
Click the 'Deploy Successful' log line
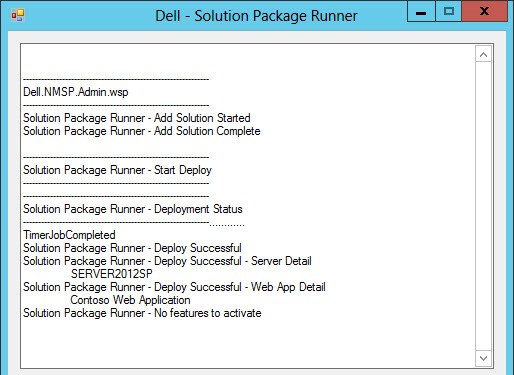pos(132,248)
